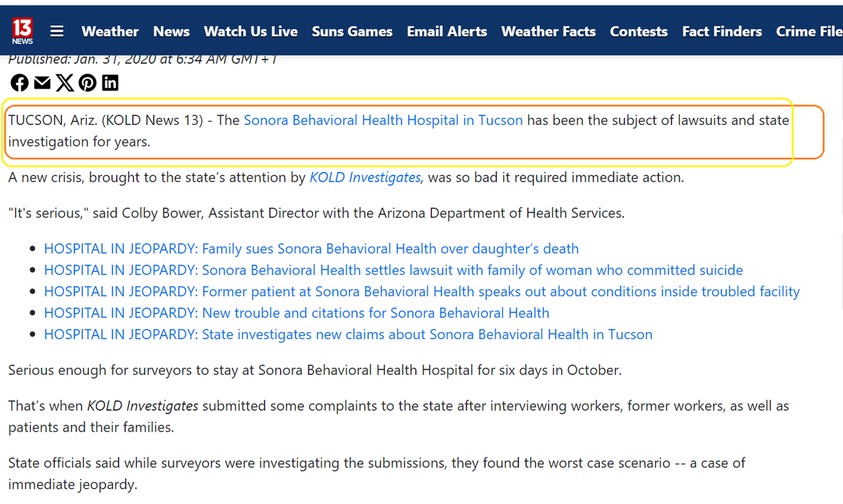Open the Crime Files nav item
This screenshot has width=843, height=504.
point(809,32)
